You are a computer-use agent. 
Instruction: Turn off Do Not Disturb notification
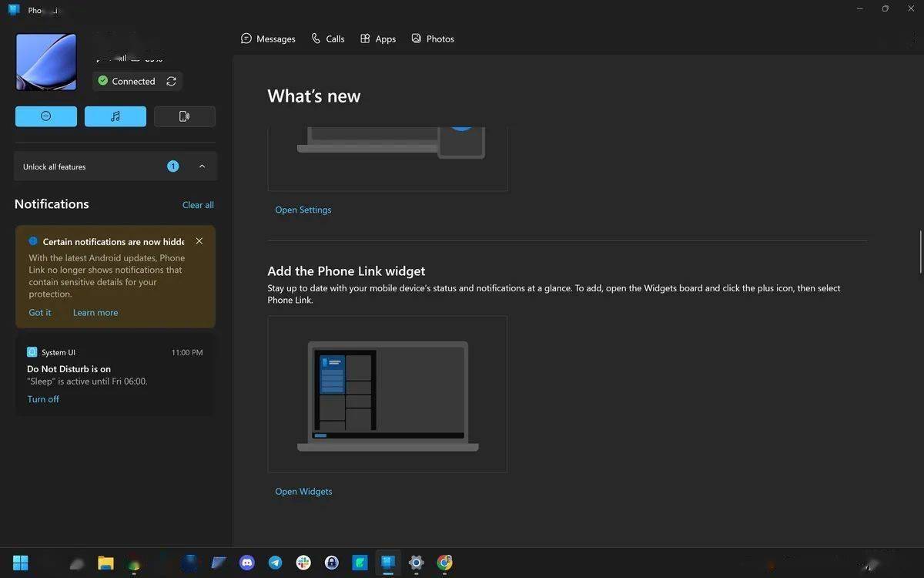pyautogui.click(x=43, y=399)
